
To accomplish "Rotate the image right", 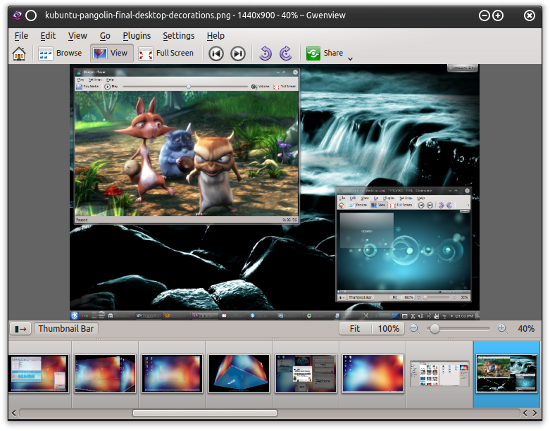I will pos(286,54).
